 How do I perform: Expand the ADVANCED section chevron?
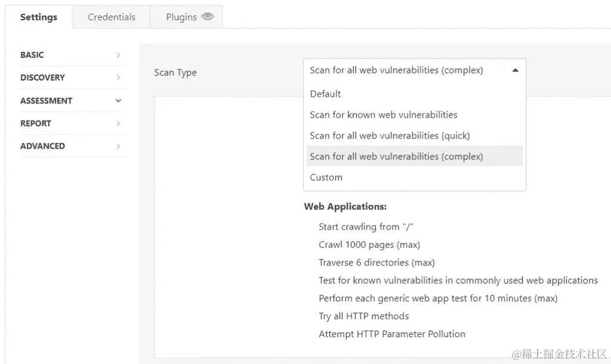coord(118,146)
